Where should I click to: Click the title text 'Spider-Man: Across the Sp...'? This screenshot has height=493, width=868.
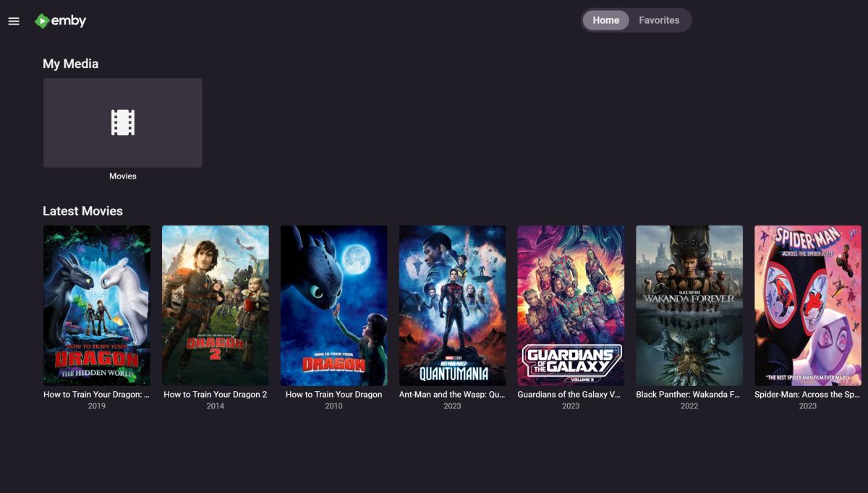pyautogui.click(x=808, y=395)
